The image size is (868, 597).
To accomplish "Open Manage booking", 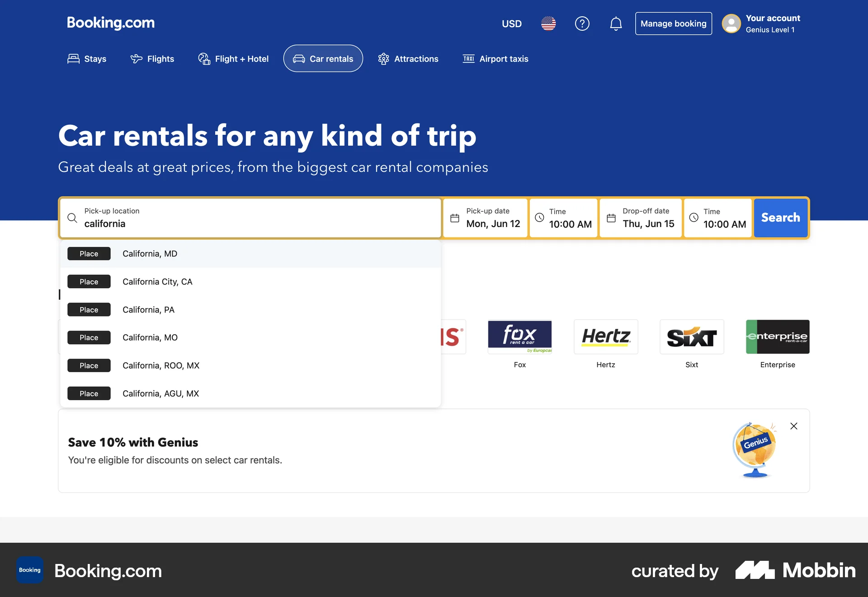I will point(673,24).
